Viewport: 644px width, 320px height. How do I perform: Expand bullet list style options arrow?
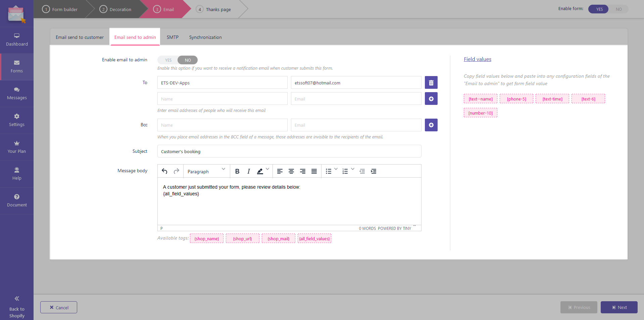click(x=336, y=169)
